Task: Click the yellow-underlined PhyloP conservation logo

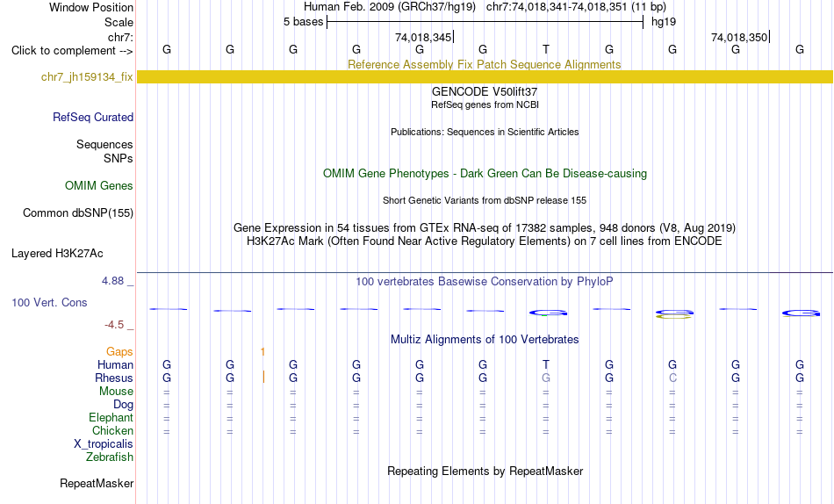Action: click(x=674, y=314)
